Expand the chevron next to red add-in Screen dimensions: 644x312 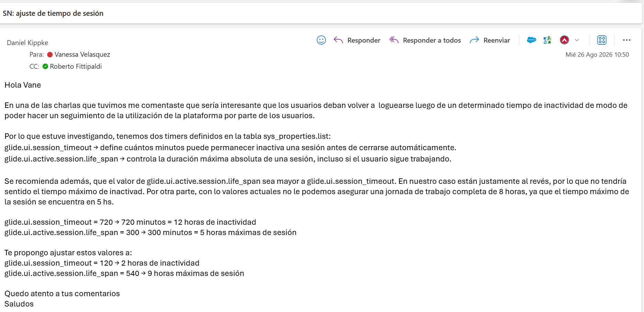(577, 40)
